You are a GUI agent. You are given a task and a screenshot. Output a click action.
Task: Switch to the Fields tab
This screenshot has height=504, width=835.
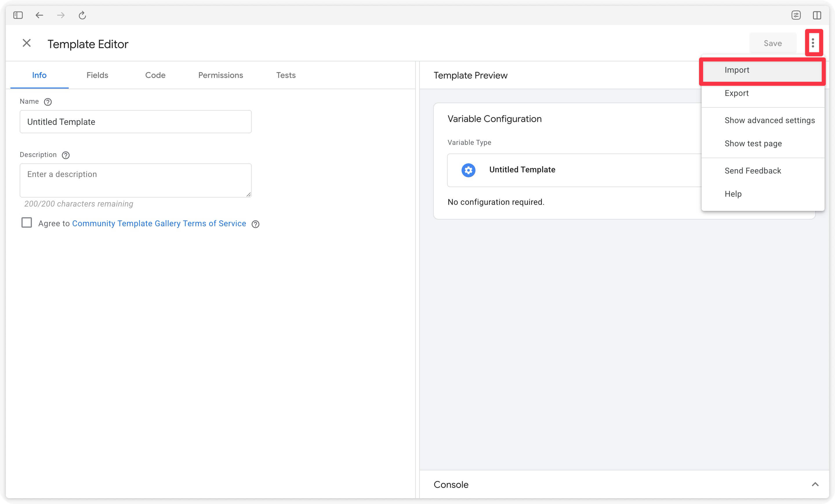click(x=97, y=75)
